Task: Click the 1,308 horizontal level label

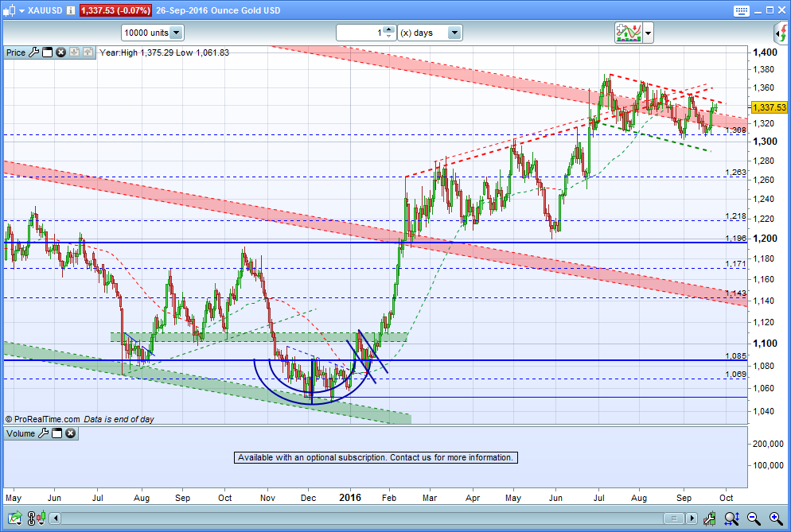Action: click(735, 130)
